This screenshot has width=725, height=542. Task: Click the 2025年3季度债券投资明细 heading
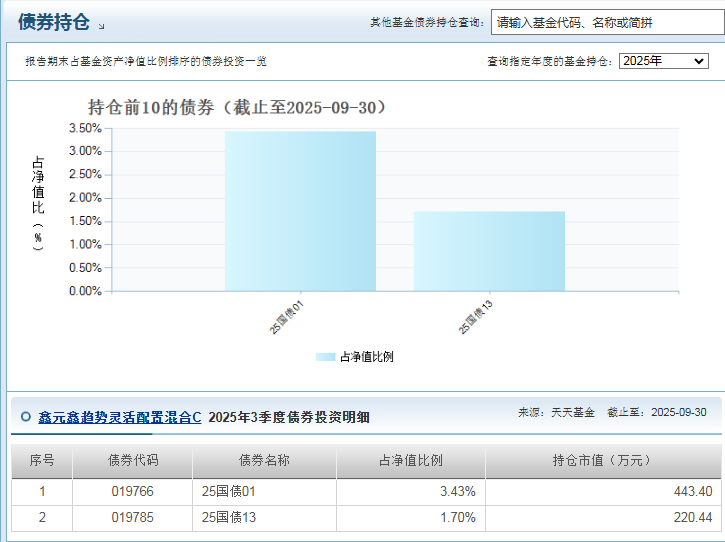coord(289,417)
